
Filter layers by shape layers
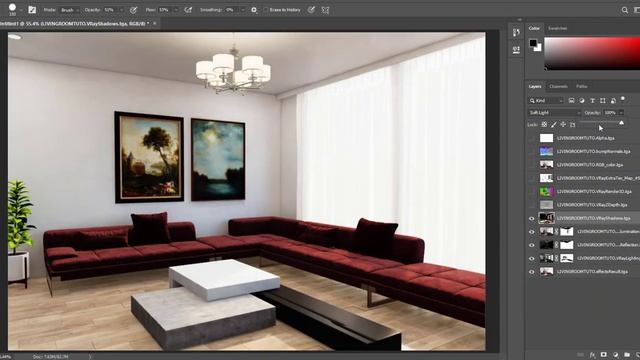602,100
